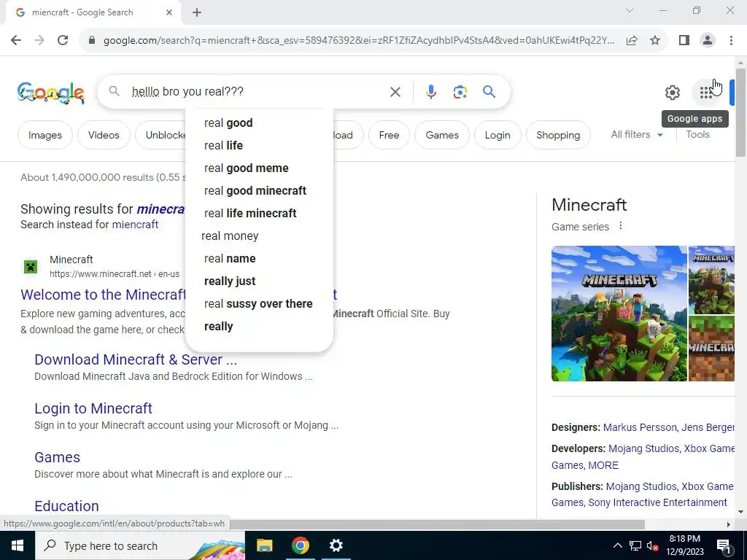The height and width of the screenshot is (560, 747).
Task: Choose the 'really just' suggestion
Action: tap(259, 281)
